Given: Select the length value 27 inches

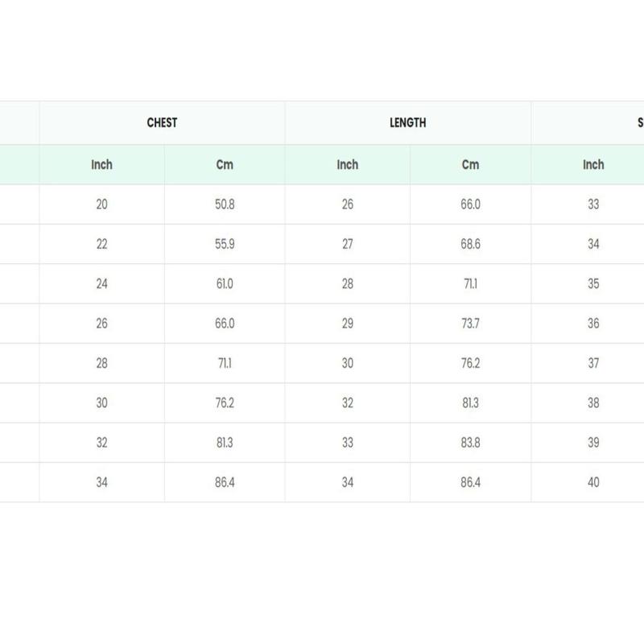Looking at the screenshot, I should [347, 244].
